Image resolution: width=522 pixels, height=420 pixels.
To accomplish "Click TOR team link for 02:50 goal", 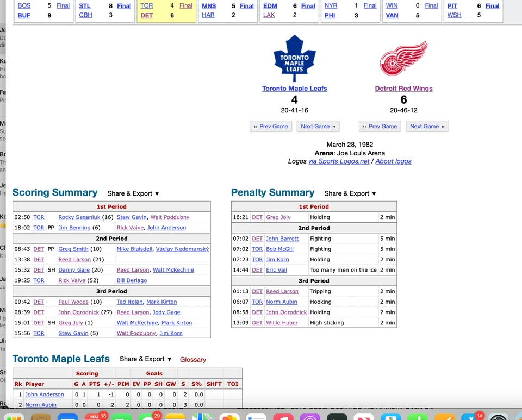I will pyautogui.click(x=39, y=217).
